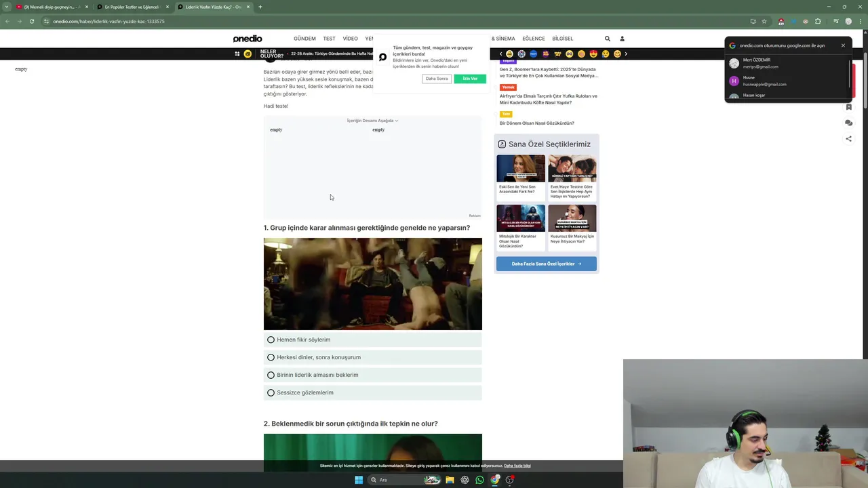Click the 'Neler Oluyor?' news ticker headline
The height and width of the screenshot is (488, 868).
(332, 54)
